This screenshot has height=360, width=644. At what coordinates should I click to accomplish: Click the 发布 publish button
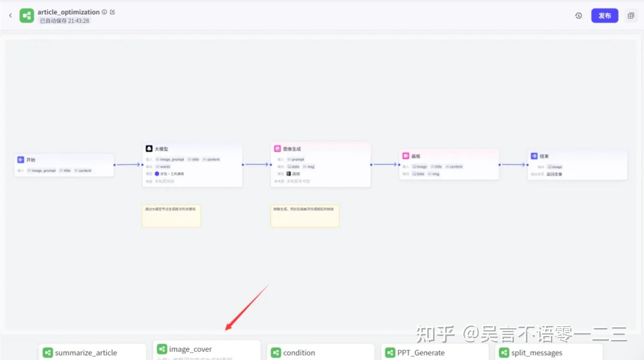[604, 15]
